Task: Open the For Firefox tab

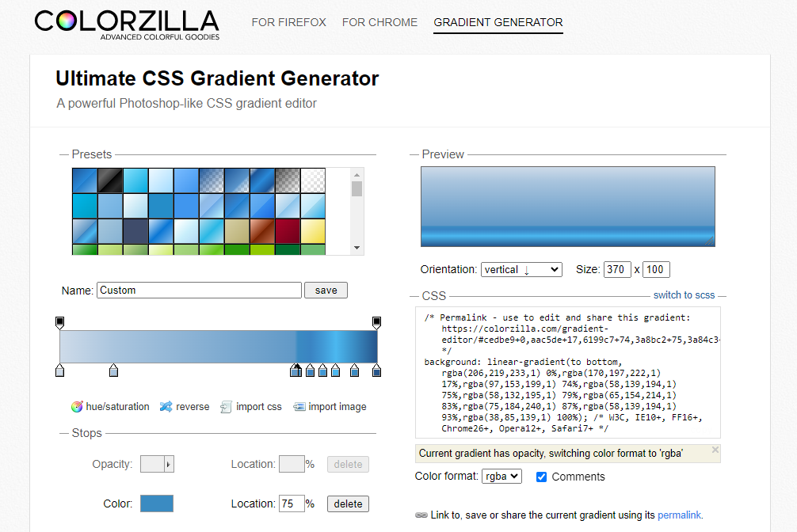Action: point(288,22)
